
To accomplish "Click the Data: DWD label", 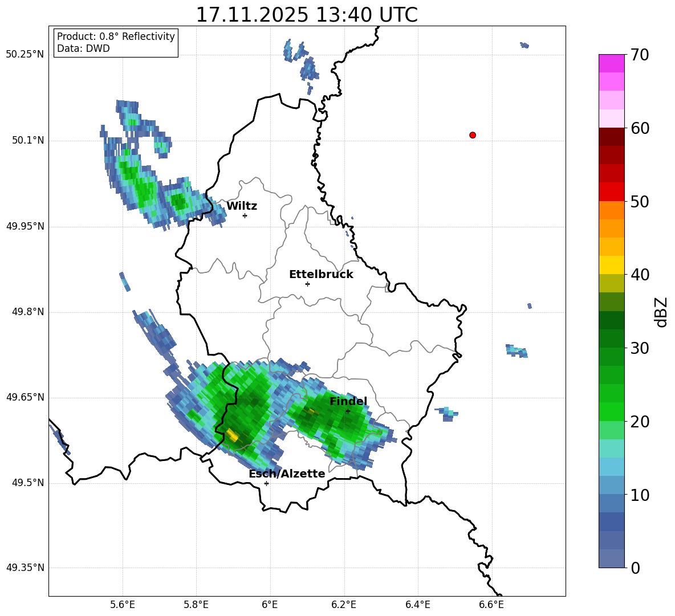I will 83,48.
